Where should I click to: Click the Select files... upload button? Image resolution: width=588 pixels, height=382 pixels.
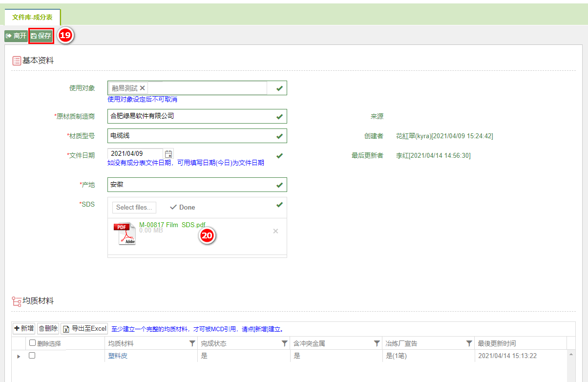(x=134, y=207)
